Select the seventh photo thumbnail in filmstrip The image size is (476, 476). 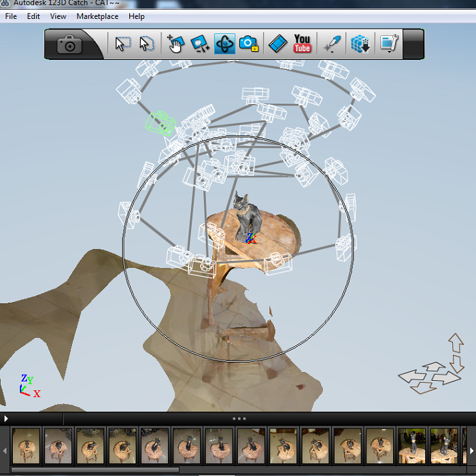click(x=219, y=445)
